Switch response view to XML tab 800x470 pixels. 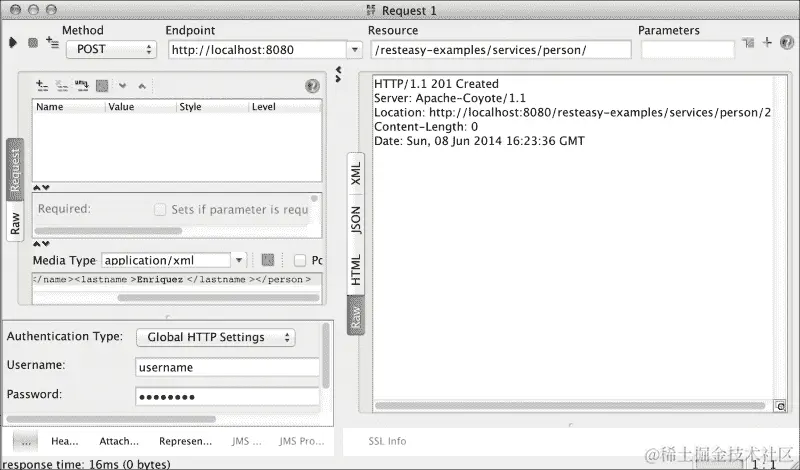pos(356,174)
